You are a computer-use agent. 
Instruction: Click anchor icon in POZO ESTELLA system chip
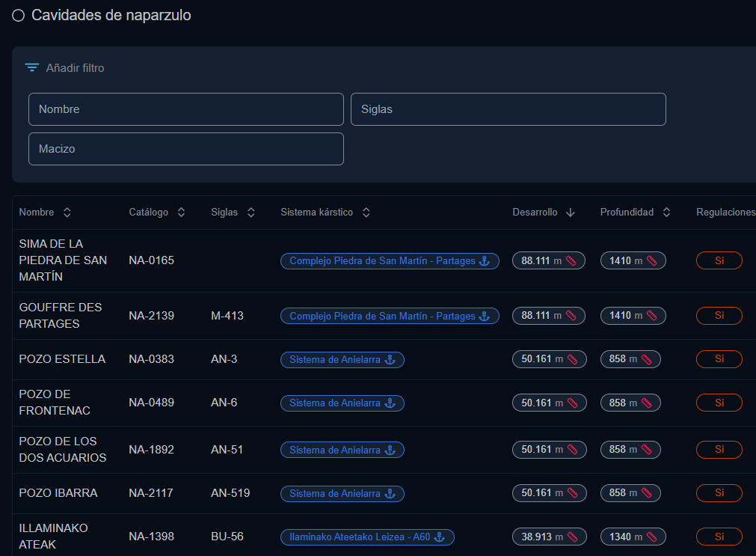(390, 359)
